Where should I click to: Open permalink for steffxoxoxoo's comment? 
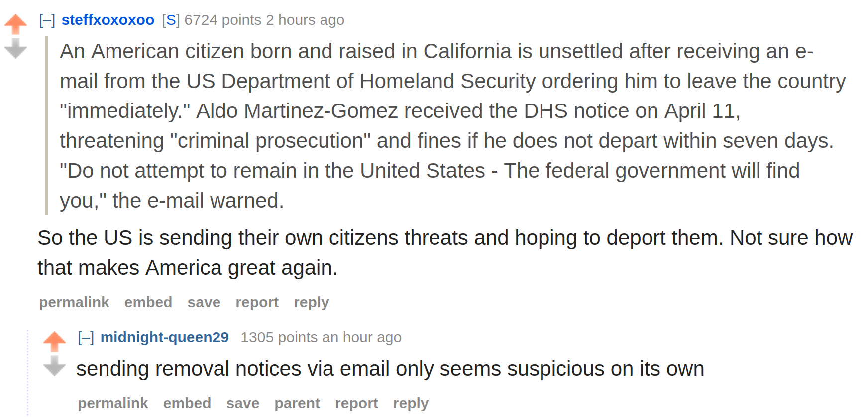click(x=74, y=302)
